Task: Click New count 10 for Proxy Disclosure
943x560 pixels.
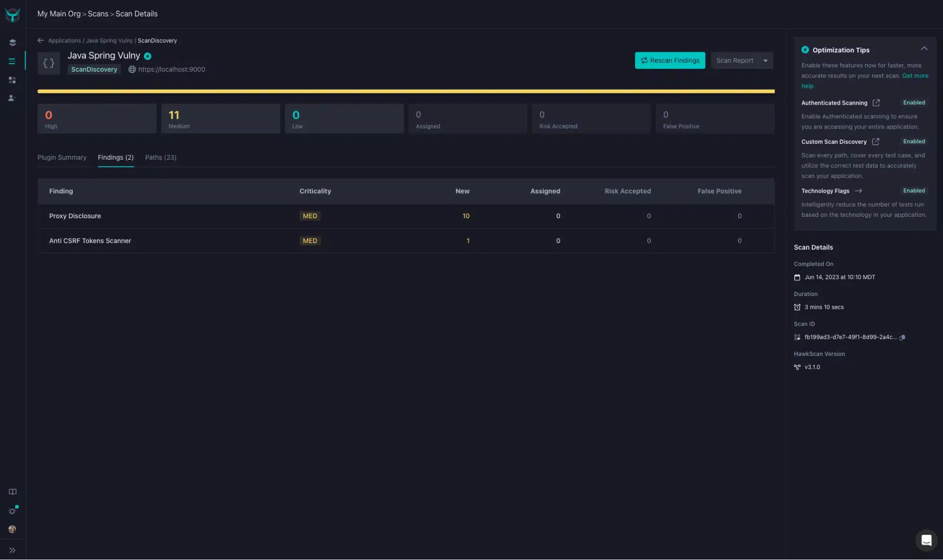Action: coord(466,216)
